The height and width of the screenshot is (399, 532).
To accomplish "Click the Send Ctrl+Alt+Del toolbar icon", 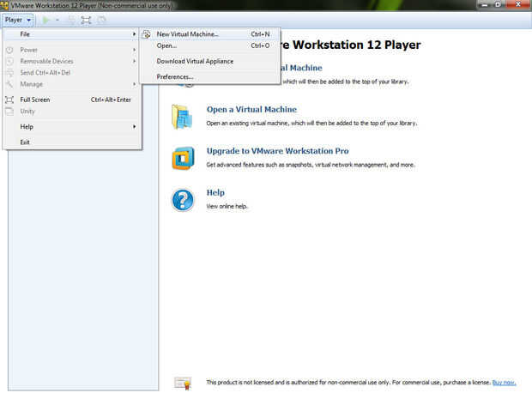I will coord(71,20).
